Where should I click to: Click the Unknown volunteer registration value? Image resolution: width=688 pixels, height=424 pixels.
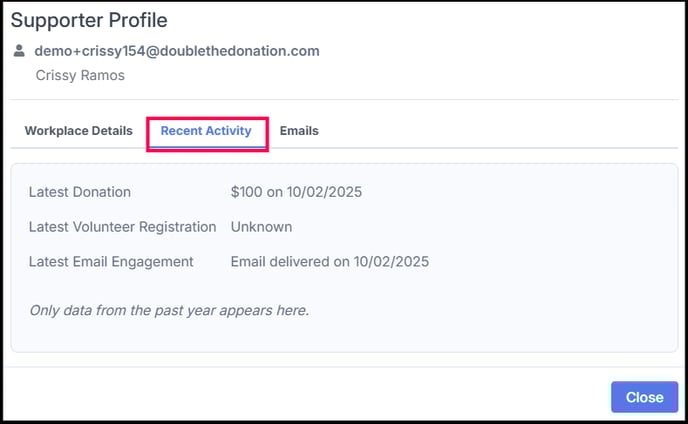[x=261, y=227]
